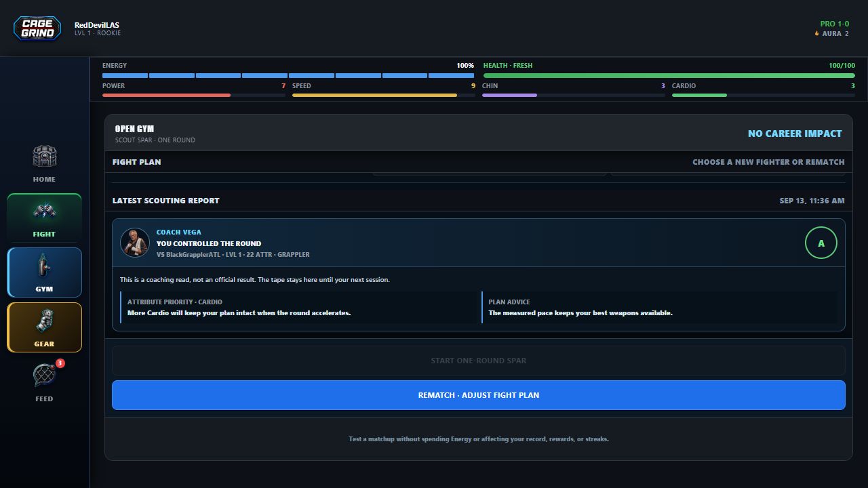This screenshot has width=868, height=488.
Task: Open the Fight section in the sidebar
Action: pos(44,218)
